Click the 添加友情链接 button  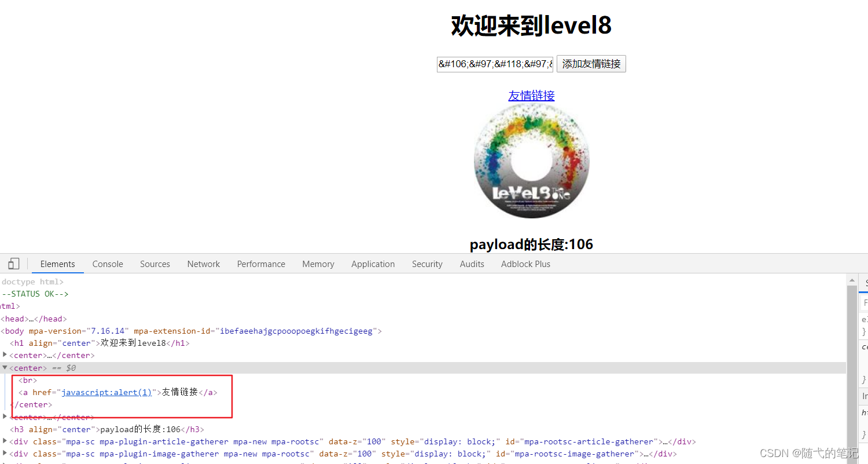[591, 64]
